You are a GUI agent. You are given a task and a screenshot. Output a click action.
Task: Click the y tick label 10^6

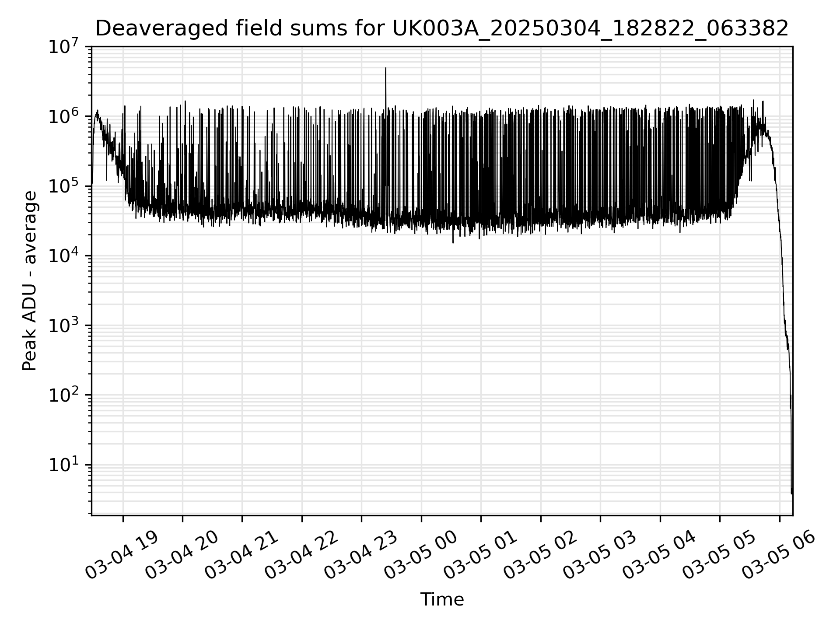64,116
